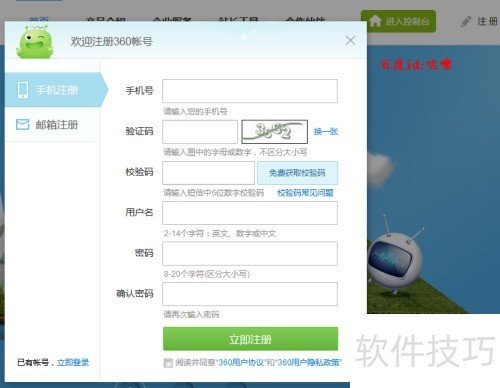Screen dimensions: 500x388
Task: Open the 360用户协议 link
Action: (241, 362)
